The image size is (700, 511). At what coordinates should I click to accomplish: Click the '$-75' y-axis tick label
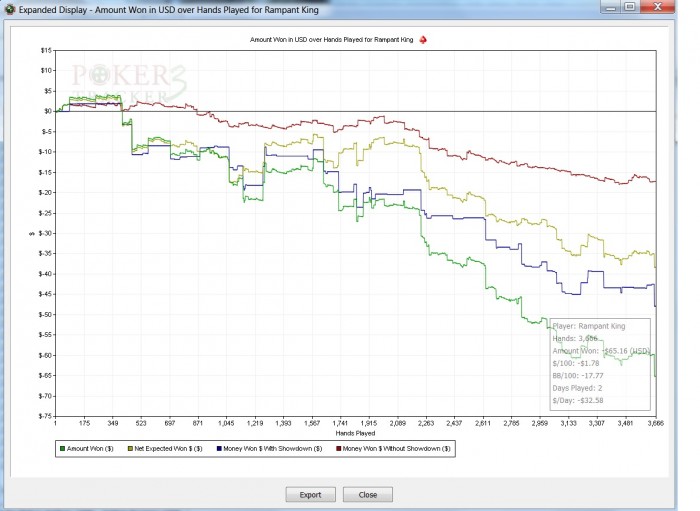point(45,416)
